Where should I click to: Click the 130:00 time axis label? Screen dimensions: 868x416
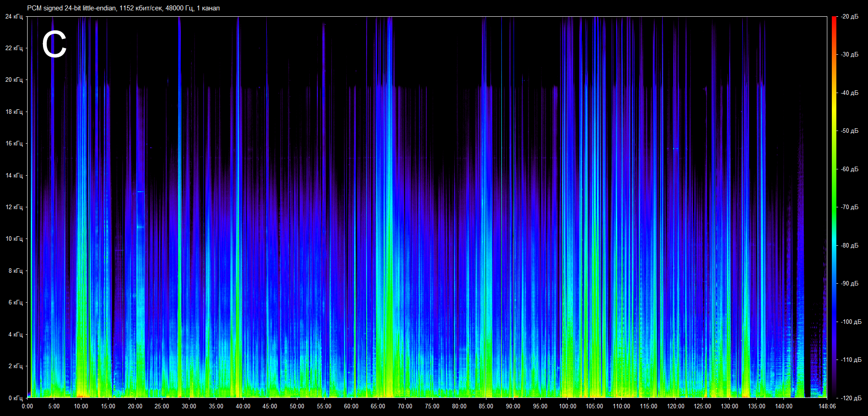pyautogui.click(x=729, y=406)
